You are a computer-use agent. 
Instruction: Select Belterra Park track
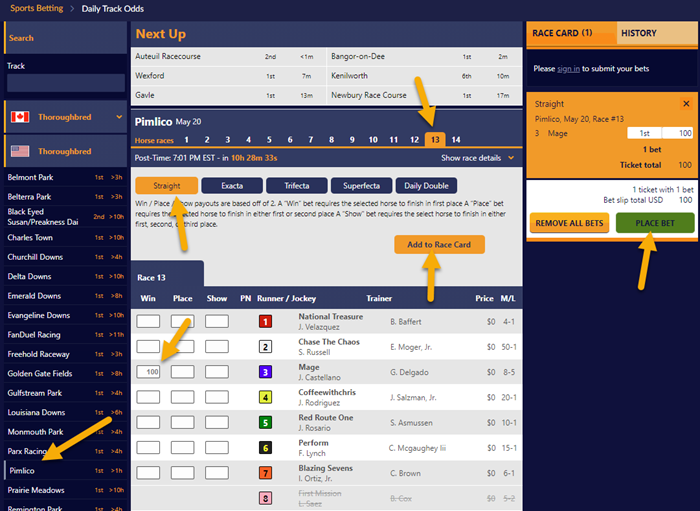(65, 197)
